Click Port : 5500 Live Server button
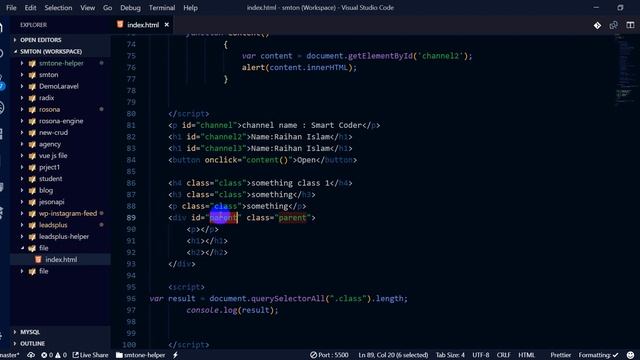640x360 pixels. (x=329, y=355)
